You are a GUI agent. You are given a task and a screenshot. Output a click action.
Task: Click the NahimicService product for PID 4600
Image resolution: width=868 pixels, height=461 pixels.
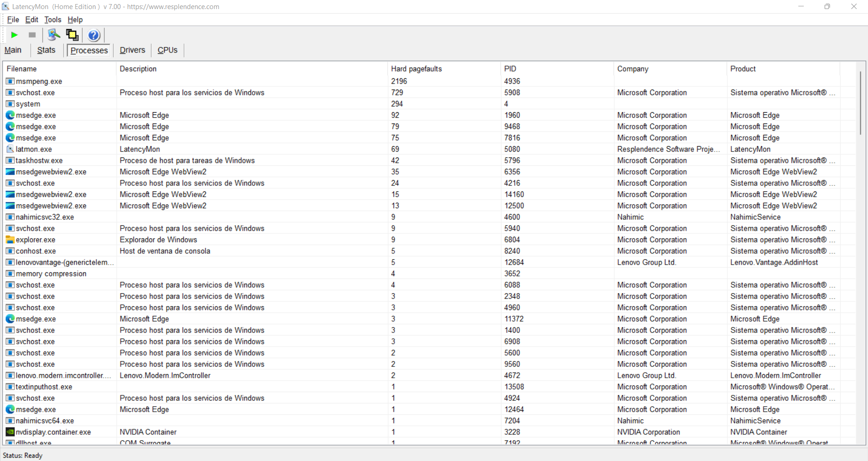click(x=755, y=217)
